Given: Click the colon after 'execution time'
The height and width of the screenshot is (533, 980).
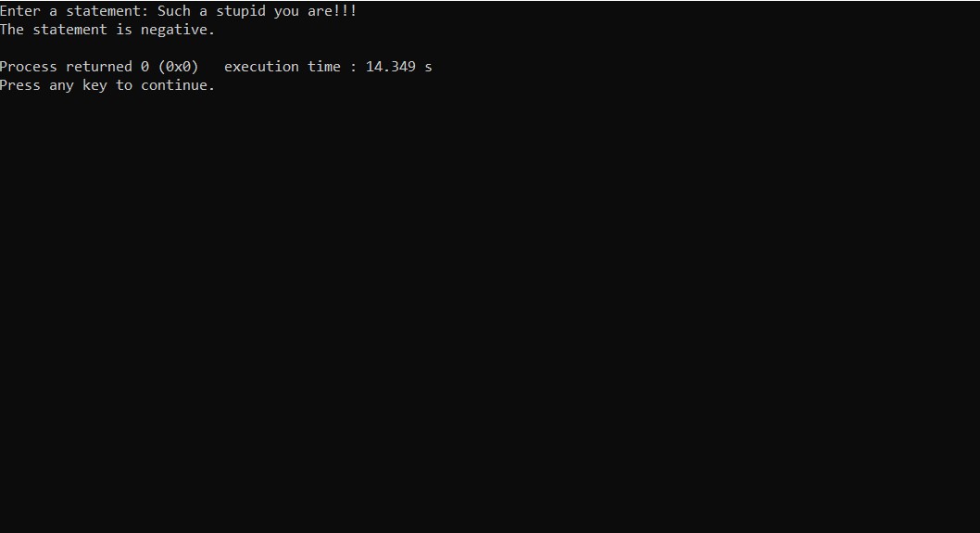Looking at the screenshot, I should (x=353, y=68).
